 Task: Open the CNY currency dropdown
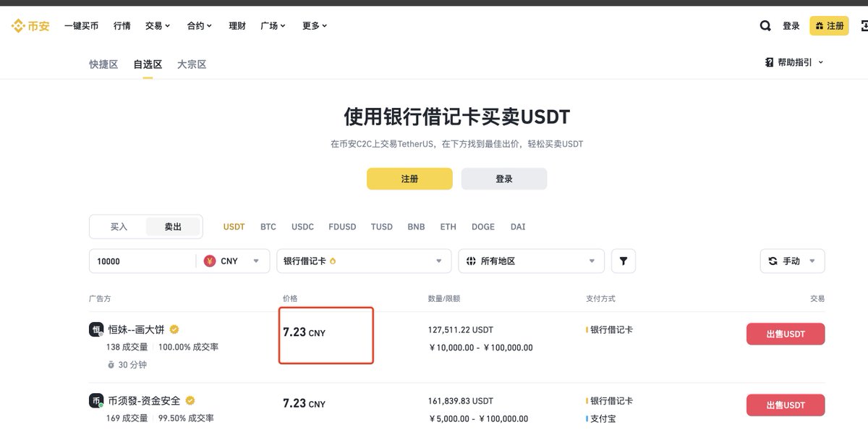tap(232, 261)
